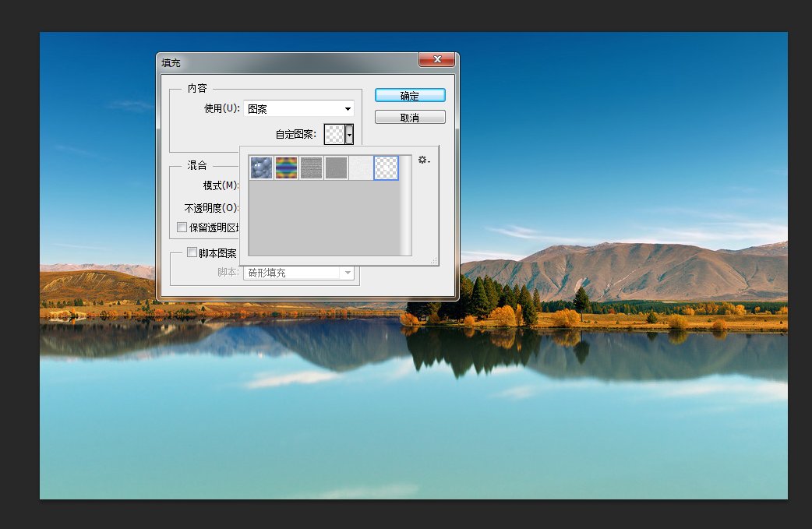Click the pattern picker vertical scrollbar
Screen dimensions: 812x529
[404, 204]
